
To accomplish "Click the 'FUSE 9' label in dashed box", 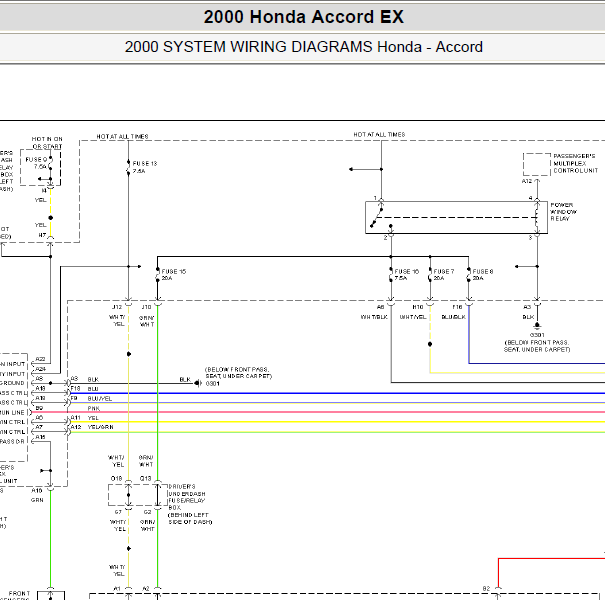I will click(x=36, y=159).
